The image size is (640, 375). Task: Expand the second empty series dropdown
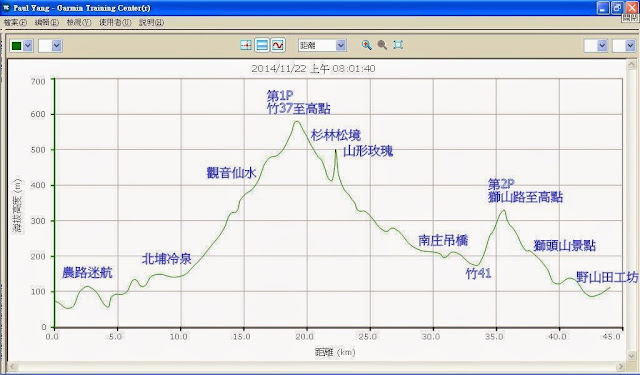point(50,46)
